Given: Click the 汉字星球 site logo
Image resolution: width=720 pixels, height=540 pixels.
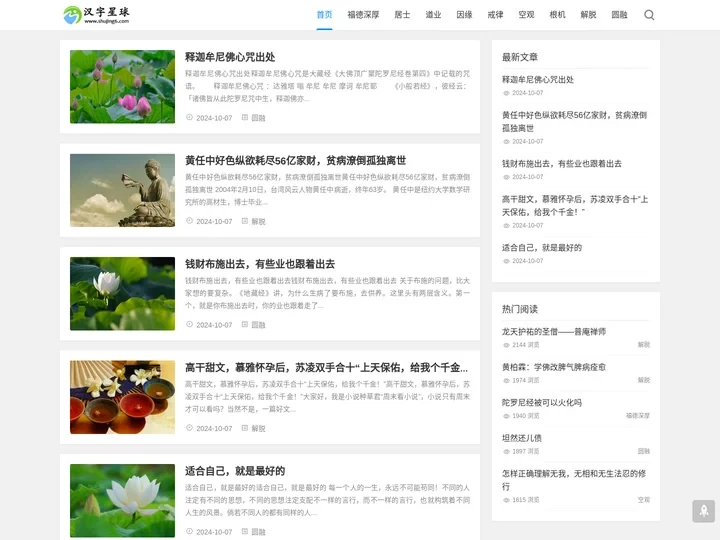Looking at the screenshot, I should click(x=96, y=15).
